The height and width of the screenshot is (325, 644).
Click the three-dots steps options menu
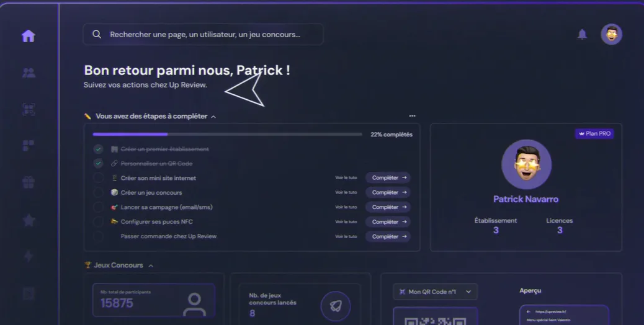point(412,116)
